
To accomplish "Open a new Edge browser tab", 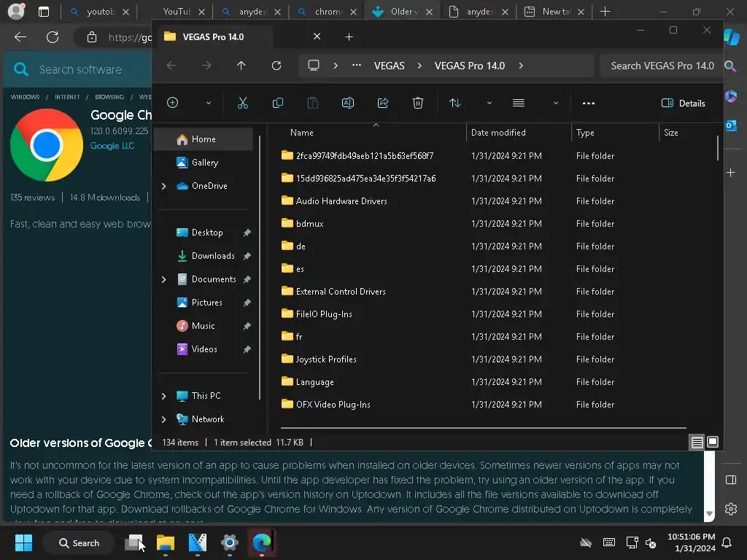I will (605, 12).
